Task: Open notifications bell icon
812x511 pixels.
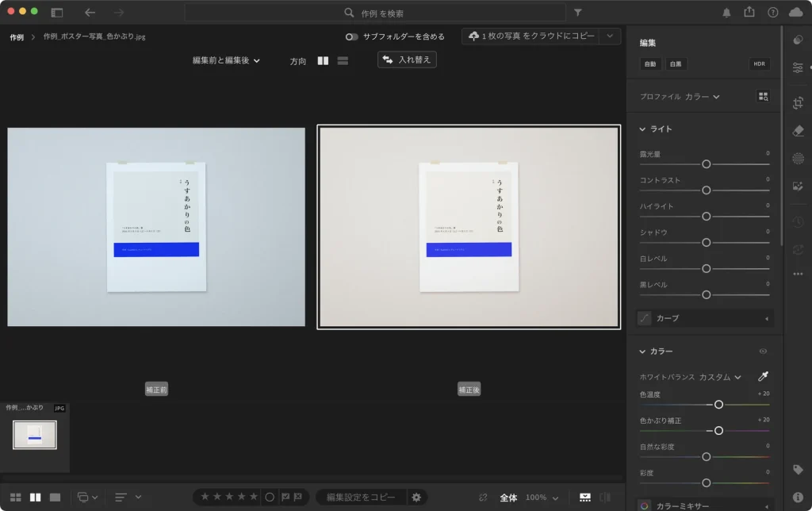Action: coord(726,13)
